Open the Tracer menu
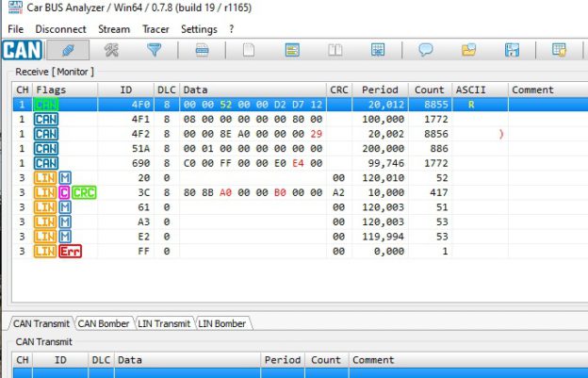Screen dimensions: 588x378 click(155, 29)
